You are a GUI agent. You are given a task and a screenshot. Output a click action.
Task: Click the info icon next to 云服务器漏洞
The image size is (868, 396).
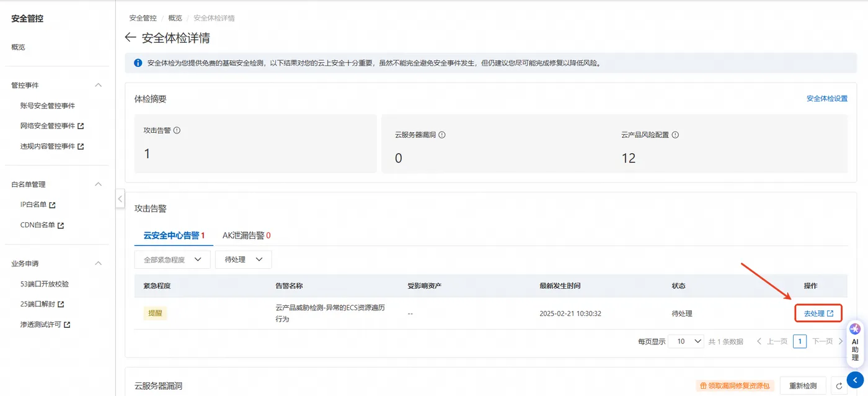click(442, 135)
